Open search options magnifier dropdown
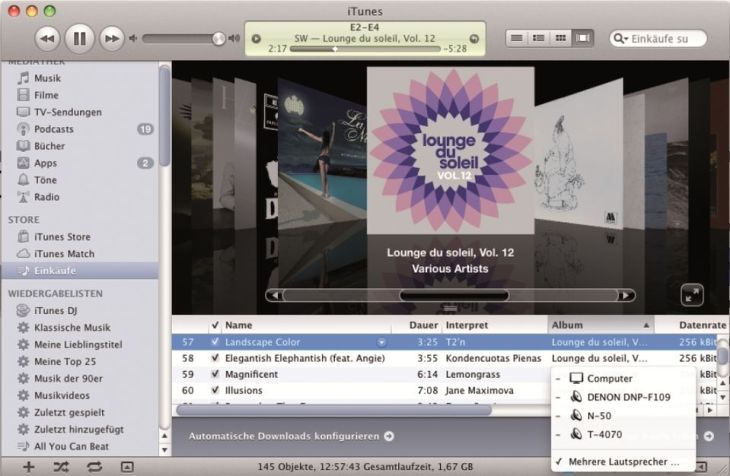Screen dimensions: 730x476 click(620, 39)
